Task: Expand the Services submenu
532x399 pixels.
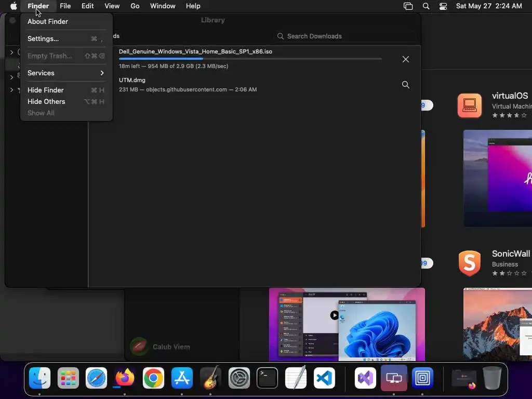Action: coord(66,73)
